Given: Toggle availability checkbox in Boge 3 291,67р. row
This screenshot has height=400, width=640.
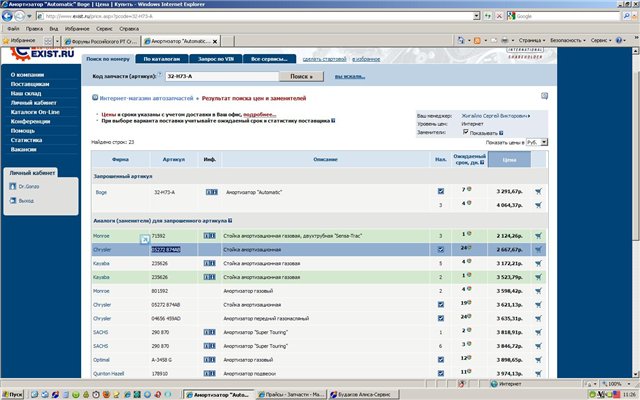Looking at the screenshot, I should (x=441, y=191).
